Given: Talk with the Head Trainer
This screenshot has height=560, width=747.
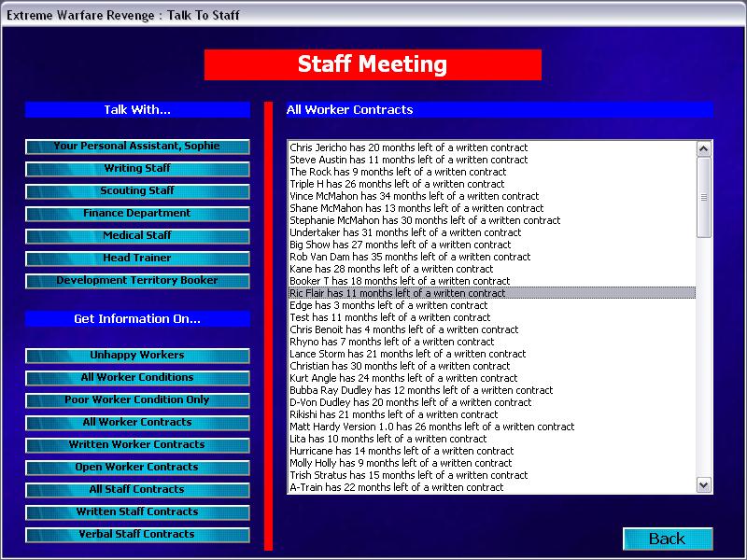Looking at the screenshot, I should pos(137,259).
